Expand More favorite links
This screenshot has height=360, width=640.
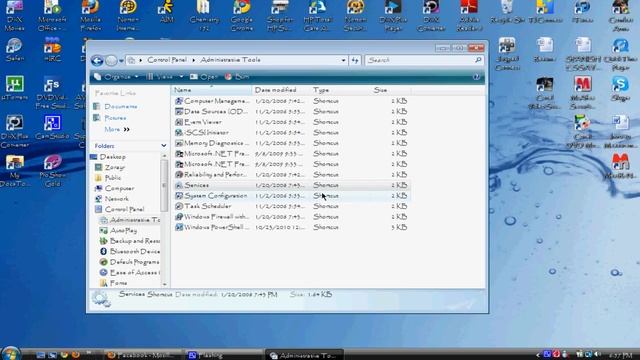click(x=117, y=129)
